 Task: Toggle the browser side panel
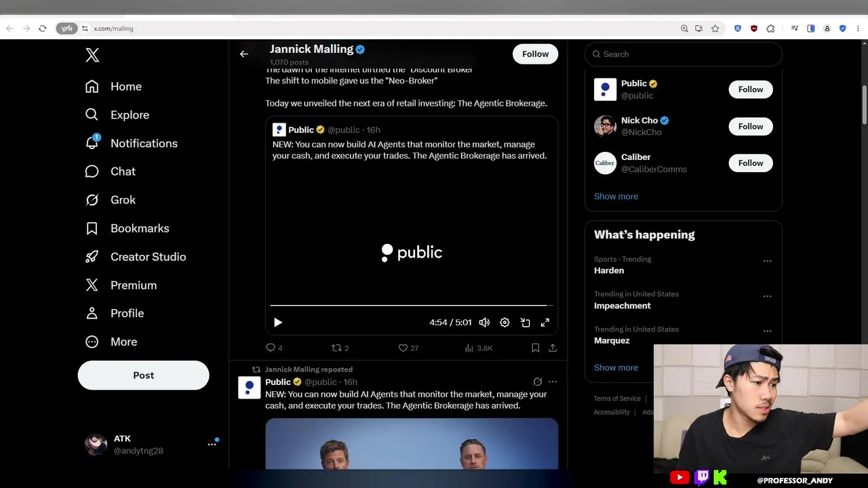pos(810,28)
